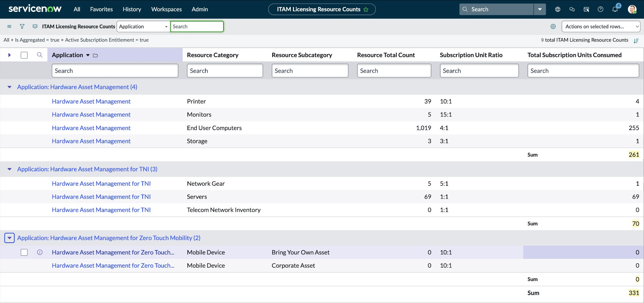Open the History menu
This screenshot has height=303, width=644.
click(x=132, y=9)
